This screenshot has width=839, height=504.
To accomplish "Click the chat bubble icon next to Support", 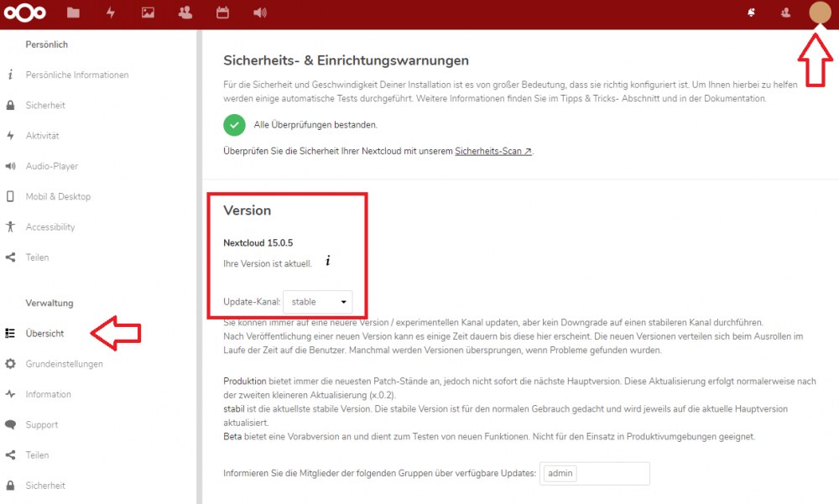I will [10, 425].
